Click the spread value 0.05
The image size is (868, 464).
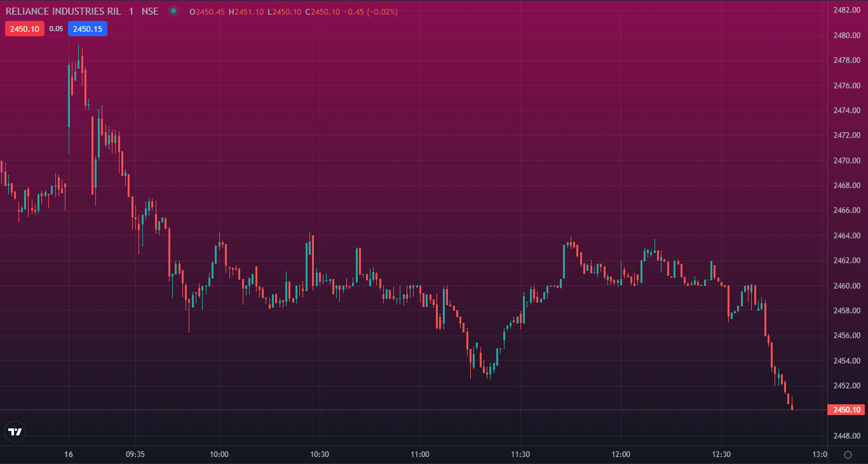point(56,29)
